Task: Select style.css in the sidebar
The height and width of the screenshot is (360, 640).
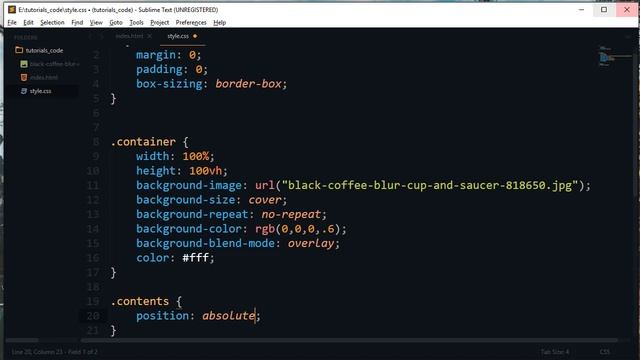Action: 40,91
